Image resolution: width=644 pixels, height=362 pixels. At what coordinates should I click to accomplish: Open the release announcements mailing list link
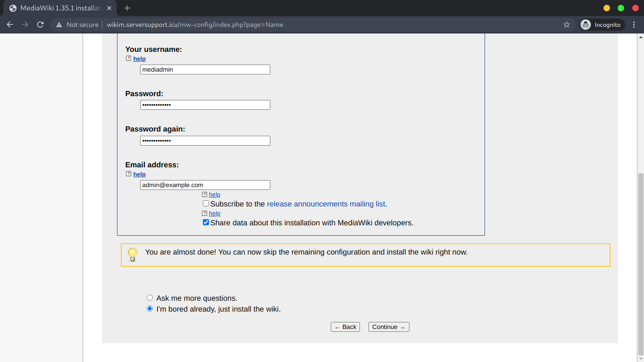(326, 204)
